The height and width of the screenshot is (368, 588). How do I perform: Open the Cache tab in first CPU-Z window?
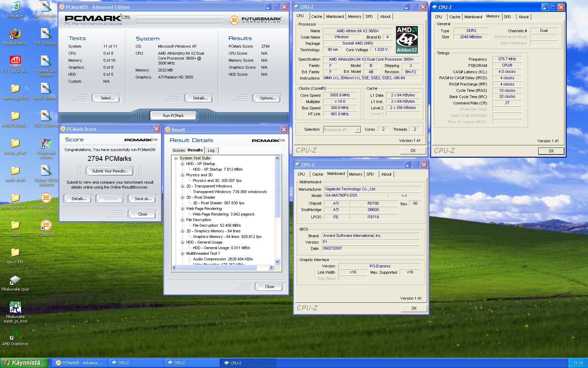point(316,16)
